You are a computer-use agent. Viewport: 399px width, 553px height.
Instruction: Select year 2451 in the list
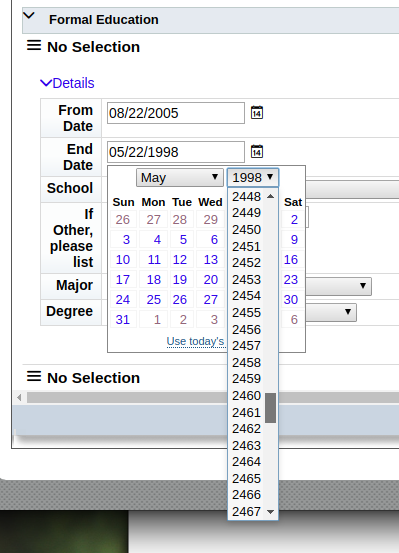246,246
